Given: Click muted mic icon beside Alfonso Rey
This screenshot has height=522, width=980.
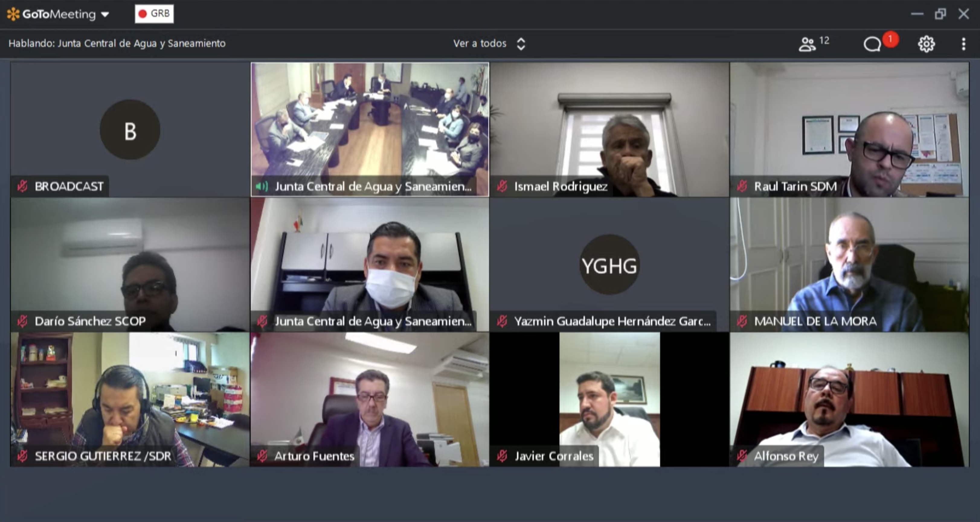Looking at the screenshot, I should point(741,456).
